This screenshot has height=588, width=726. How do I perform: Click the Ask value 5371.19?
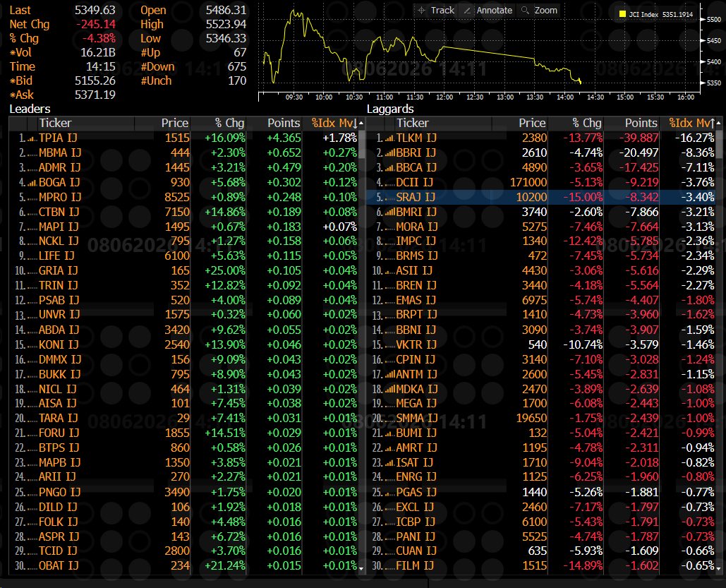[x=95, y=95]
